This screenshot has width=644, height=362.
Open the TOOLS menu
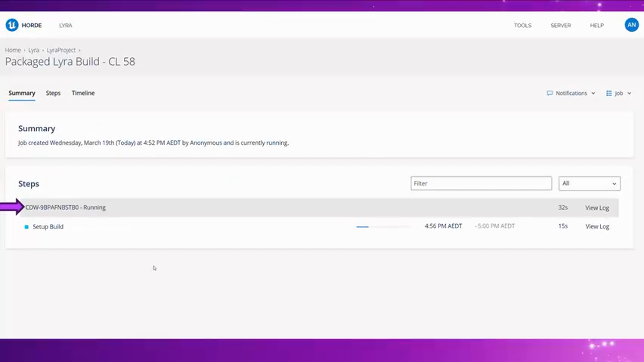tap(522, 25)
